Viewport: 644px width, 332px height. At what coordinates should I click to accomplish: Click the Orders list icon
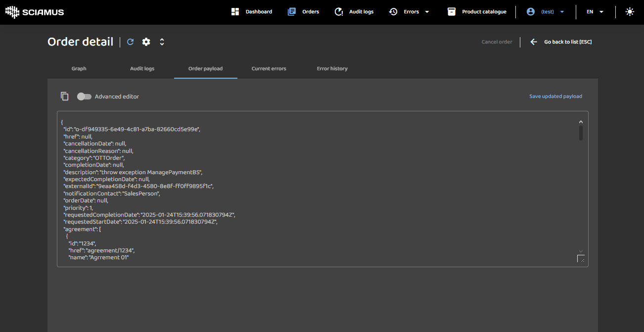click(292, 12)
